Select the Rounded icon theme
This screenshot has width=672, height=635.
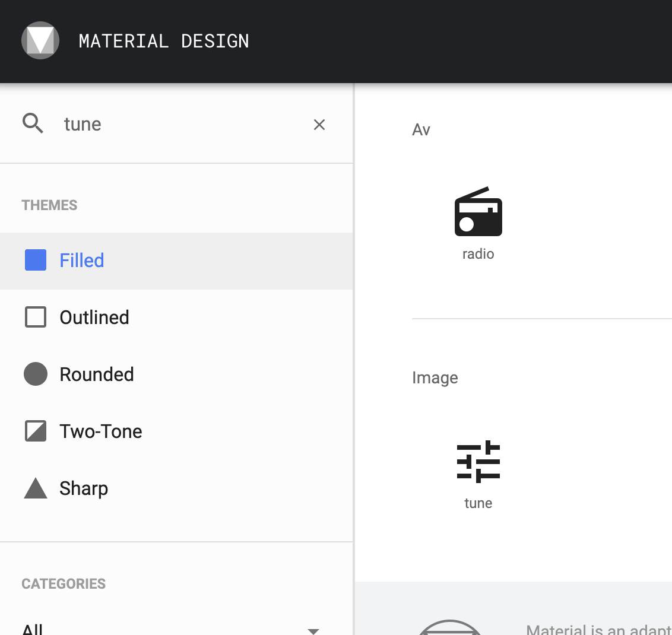click(96, 374)
